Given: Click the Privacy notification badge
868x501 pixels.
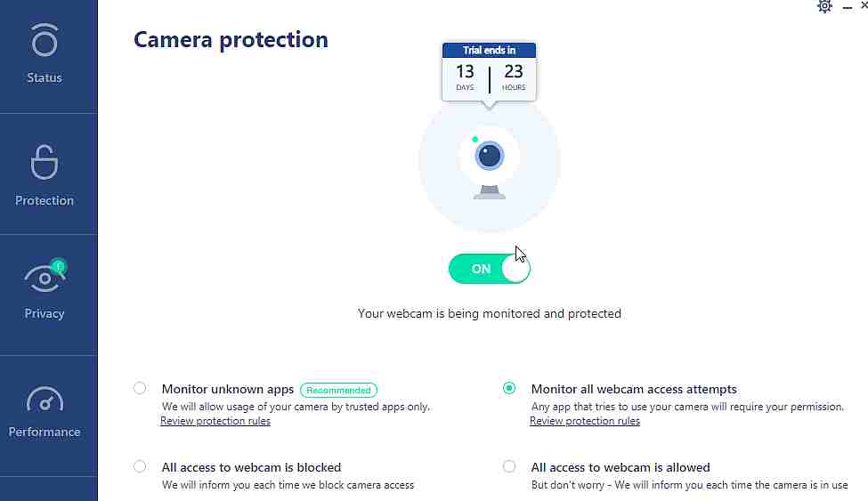Looking at the screenshot, I should (x=58, y=266).
